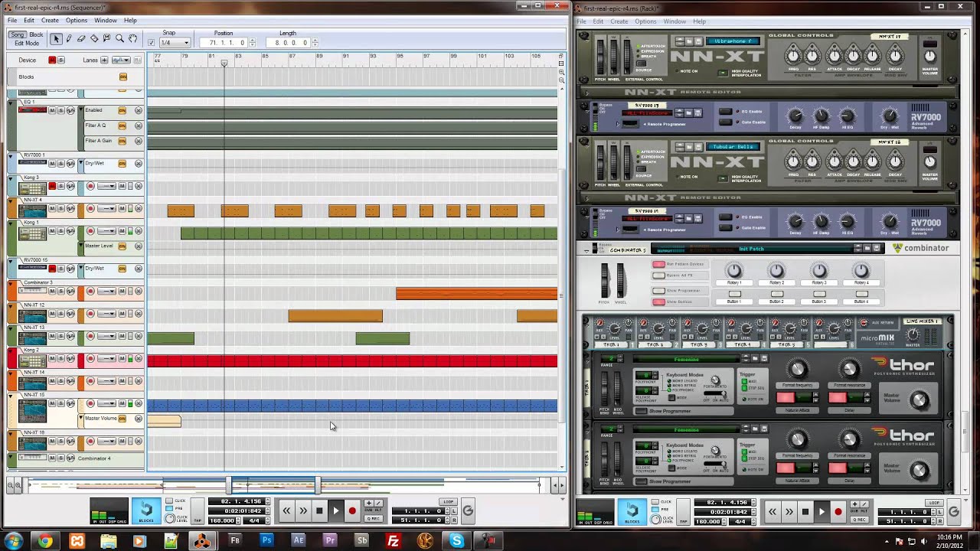Open the automation lane type dropdown beside Lanes

[121, 60]
